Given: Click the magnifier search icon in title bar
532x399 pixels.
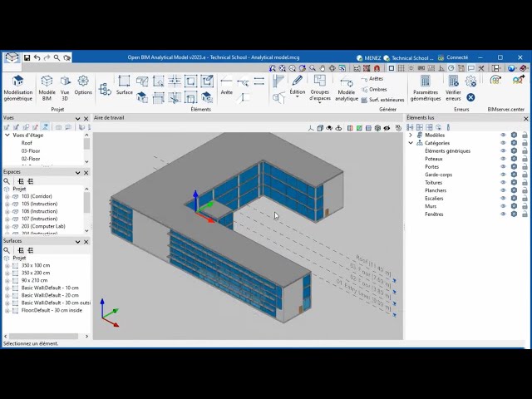Looking at the screenshot, I should click(x=57, y=57).
